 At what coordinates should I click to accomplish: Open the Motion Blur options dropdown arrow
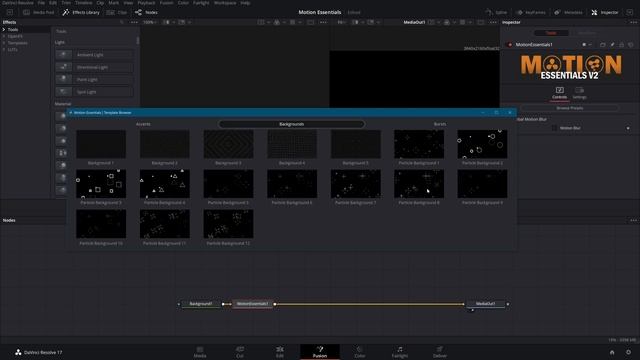(628, 128)
